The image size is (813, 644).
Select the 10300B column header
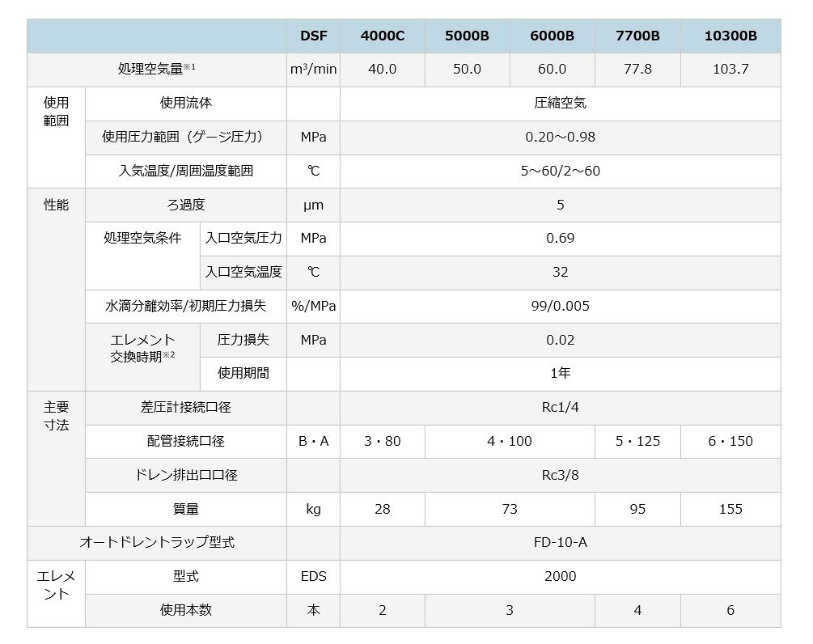tap(730, 36)
